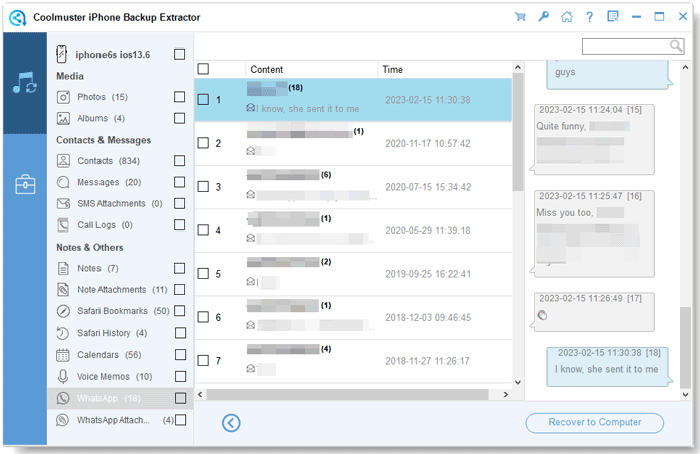Click the Voice Memos microphone icon
Viewport: 700px width, 454px height.
(x=63, y=376)
